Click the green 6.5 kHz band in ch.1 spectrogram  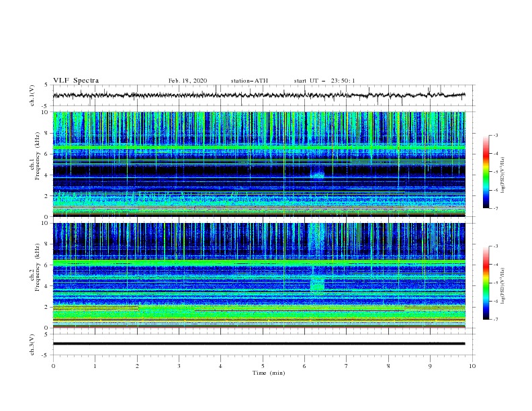pos(259,148)
